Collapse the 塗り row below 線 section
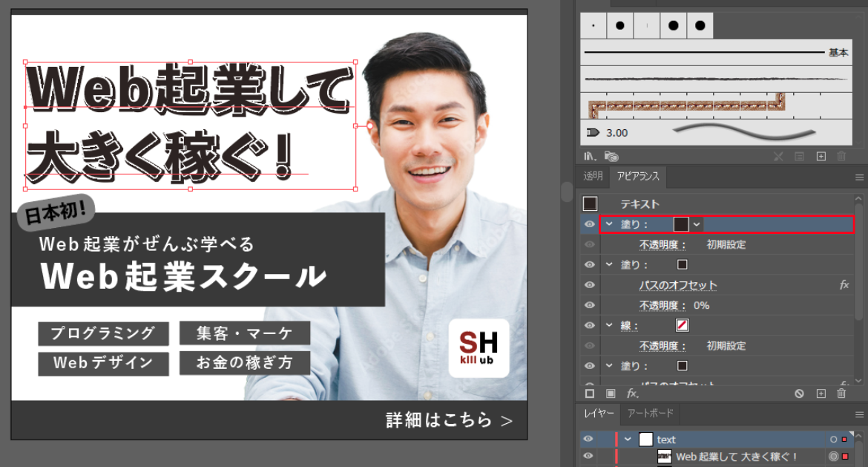Image resolution: width=868 pixels, height=467 pixels. (610, 365)
